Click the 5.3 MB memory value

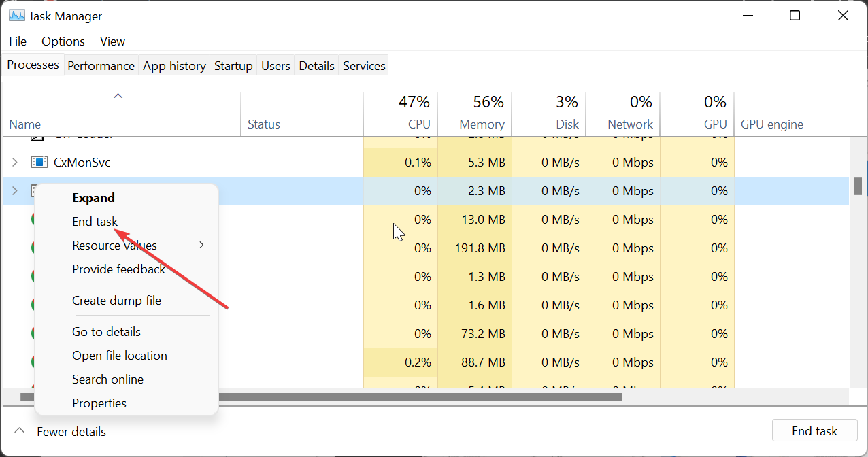tap(488, 163)
